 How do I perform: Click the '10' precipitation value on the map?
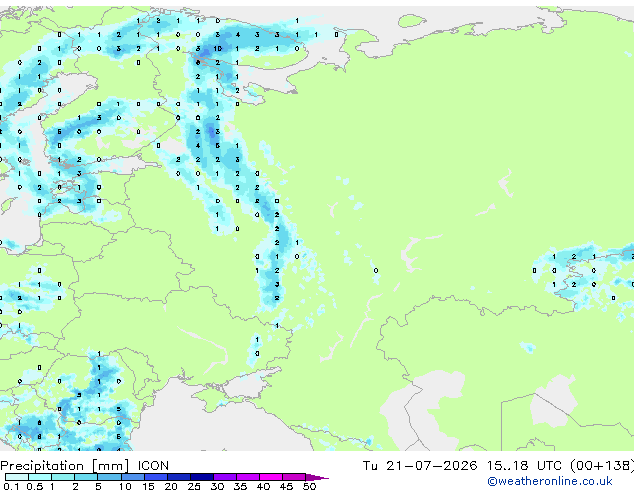point(218,49)
